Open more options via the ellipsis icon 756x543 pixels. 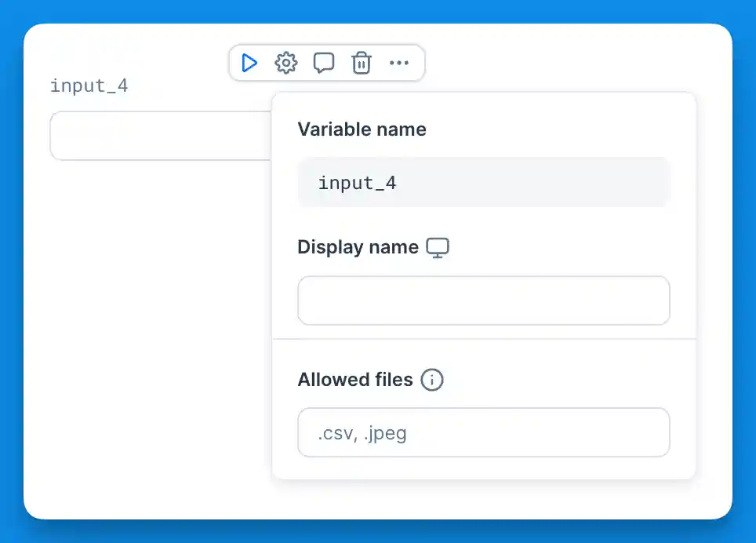pyautogui.click(x=399, y=63)
